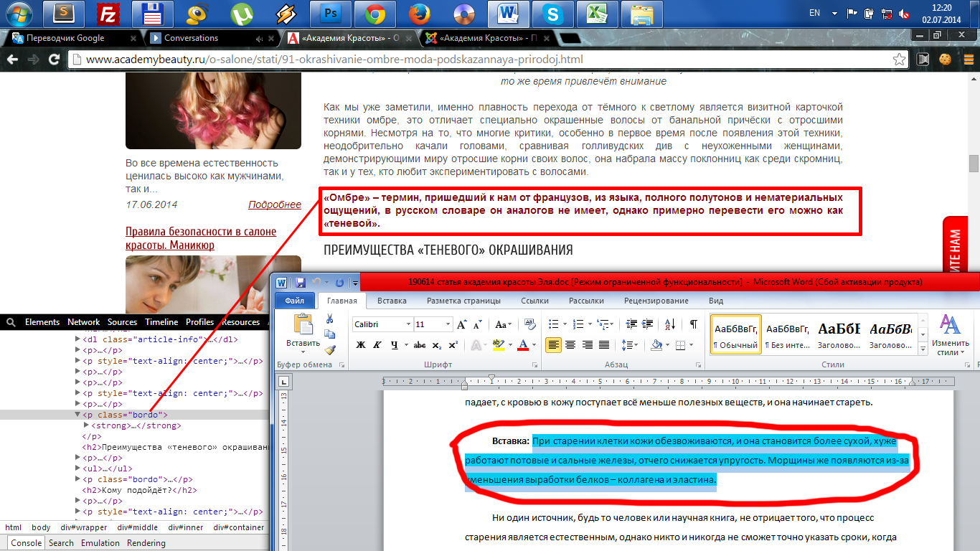Click the Clear Formatting icon in Word
Image resolution: width=980 pixels, height=551 pixels.
coord(530,324)
